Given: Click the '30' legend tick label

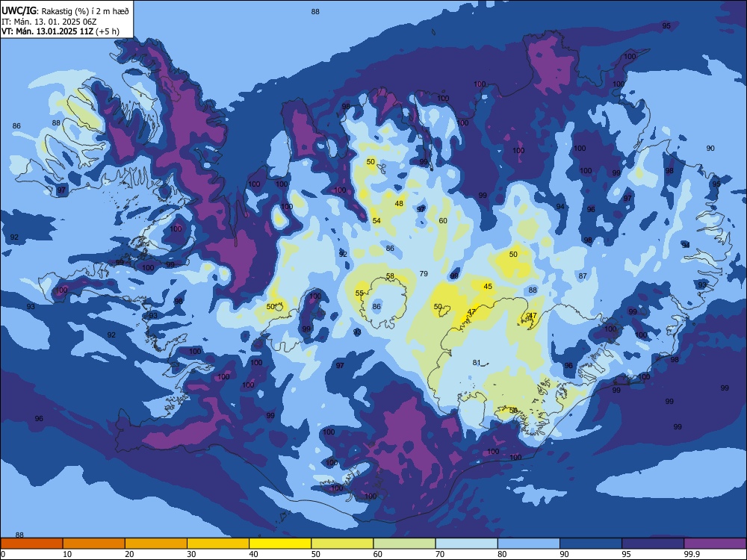Looking at the screenshot, I should pyautogui.click(x=191, y=554).
